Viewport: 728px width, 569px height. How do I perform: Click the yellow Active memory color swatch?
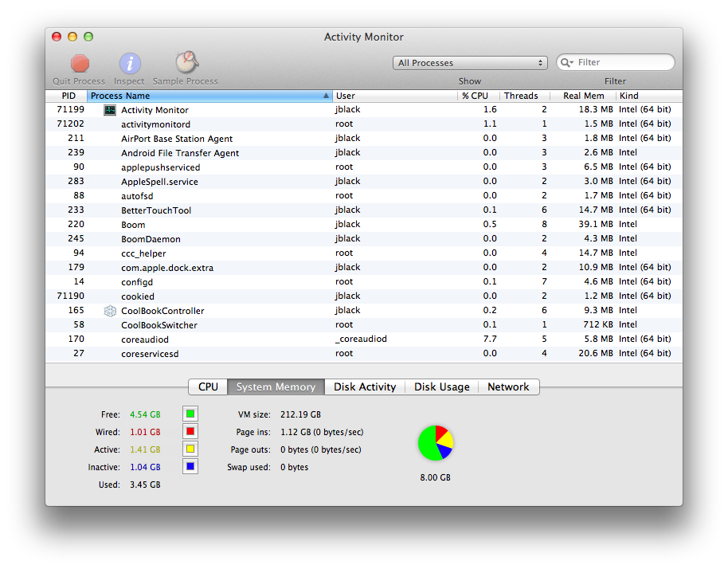point(190,449)
